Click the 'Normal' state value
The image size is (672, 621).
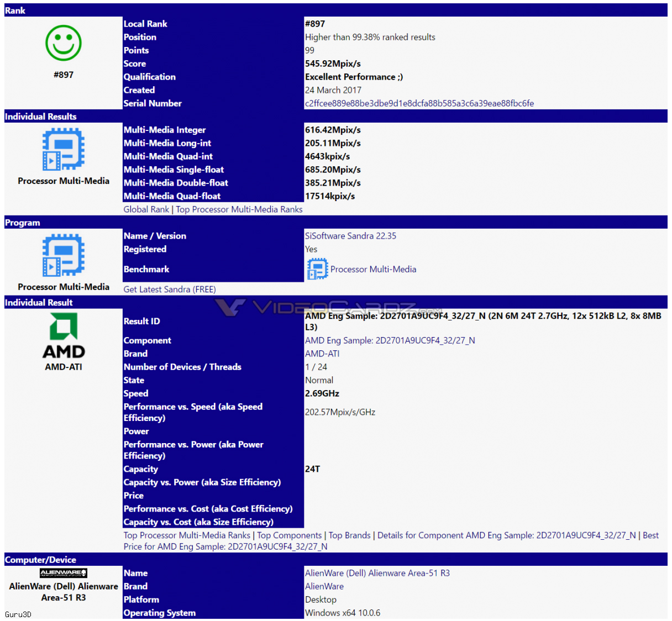click(319, 380)
